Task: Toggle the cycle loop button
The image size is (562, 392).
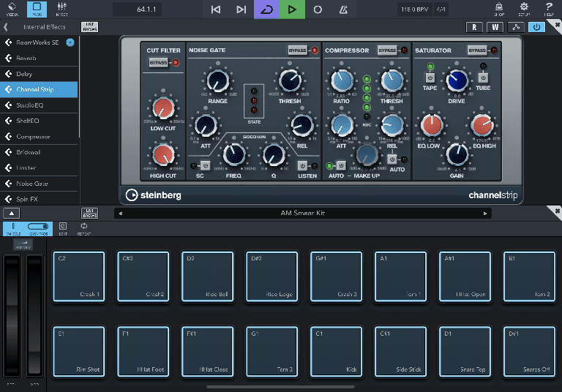Action: coord(266,10)
